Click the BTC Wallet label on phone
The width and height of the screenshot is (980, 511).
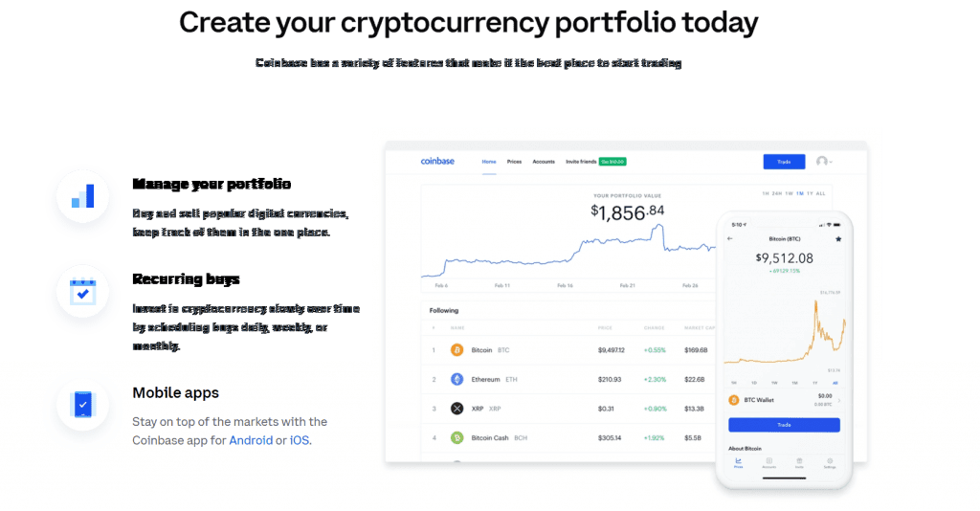click(759, 400)
